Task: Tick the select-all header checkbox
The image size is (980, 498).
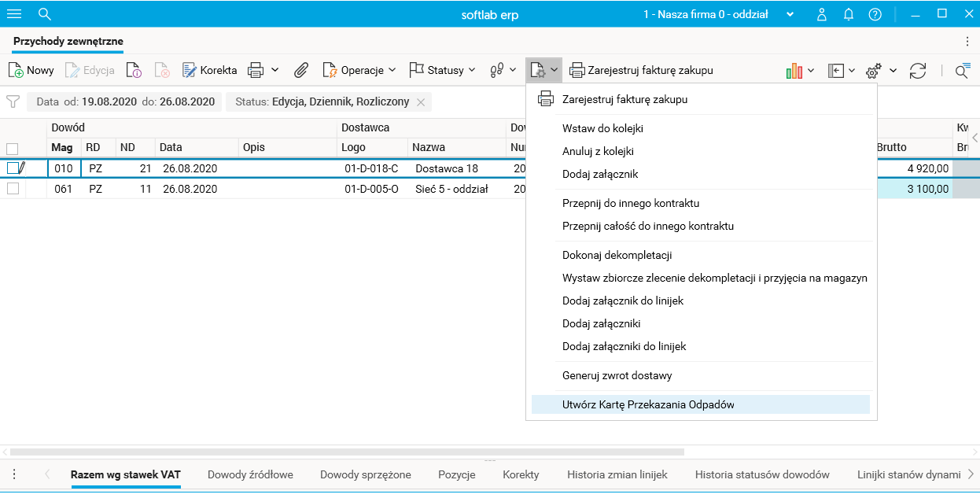Action: [x=13, y=148]
